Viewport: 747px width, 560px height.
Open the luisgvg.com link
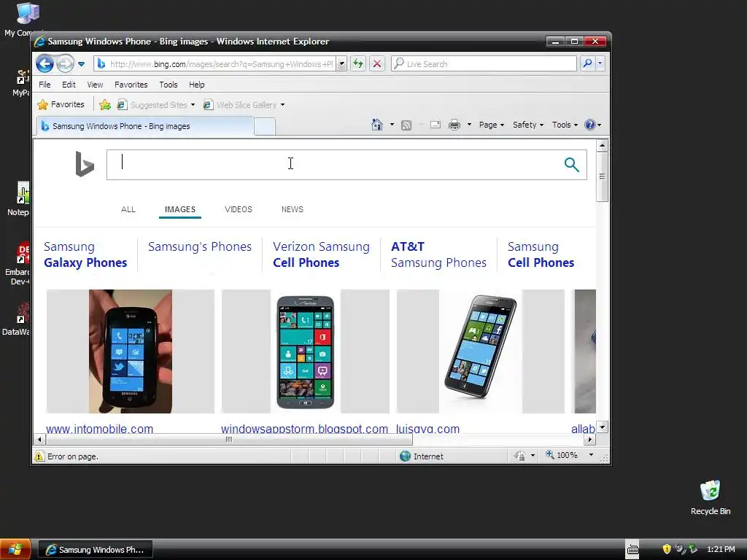(427, 429)
